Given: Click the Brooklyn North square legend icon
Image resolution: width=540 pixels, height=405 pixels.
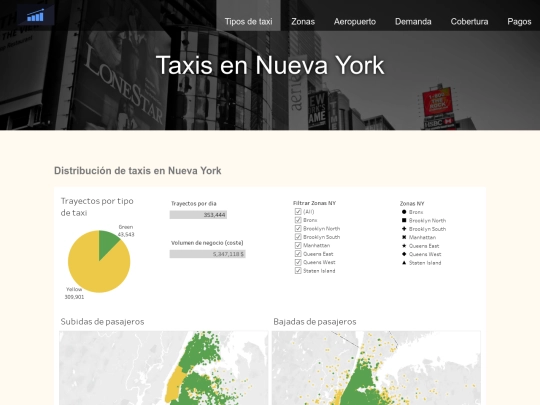Looking at the screenshot, I should click(x=404, y=220).
